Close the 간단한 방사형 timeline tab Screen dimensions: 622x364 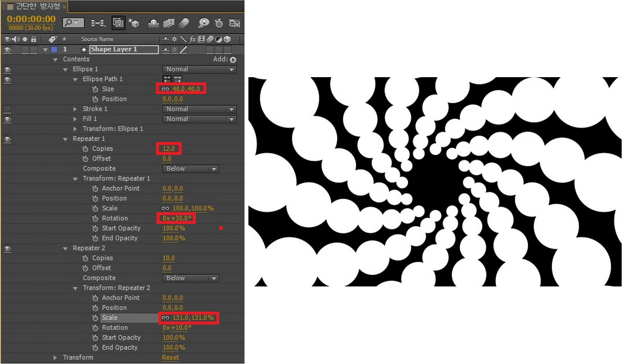[x=64, y=7]
